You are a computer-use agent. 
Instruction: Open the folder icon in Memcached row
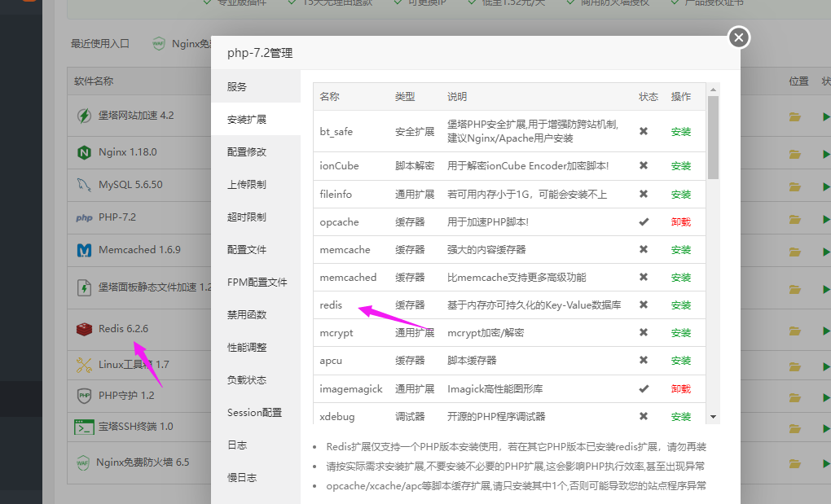coord(795,252)
